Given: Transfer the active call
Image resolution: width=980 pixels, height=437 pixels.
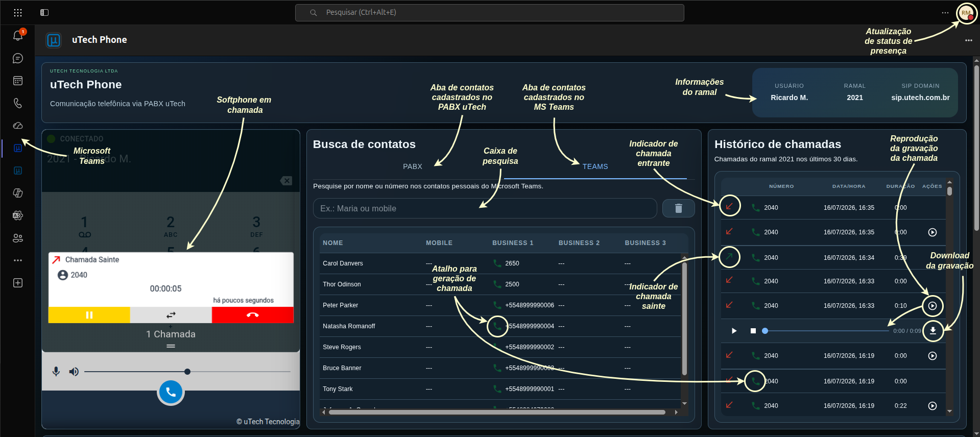Looking at the screenshot, I should pyautogui.click(x=171, y=315).
